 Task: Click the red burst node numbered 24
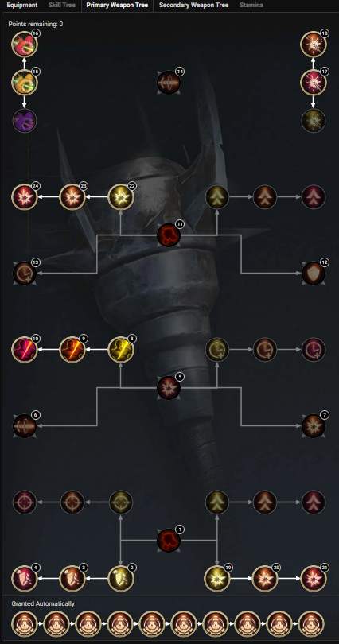[x=25, y=197]
